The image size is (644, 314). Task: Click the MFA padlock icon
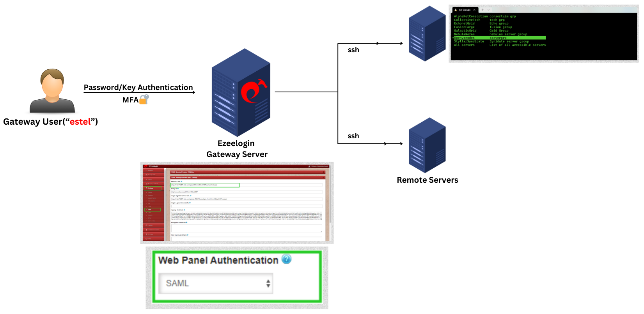[x=144, y=99]
